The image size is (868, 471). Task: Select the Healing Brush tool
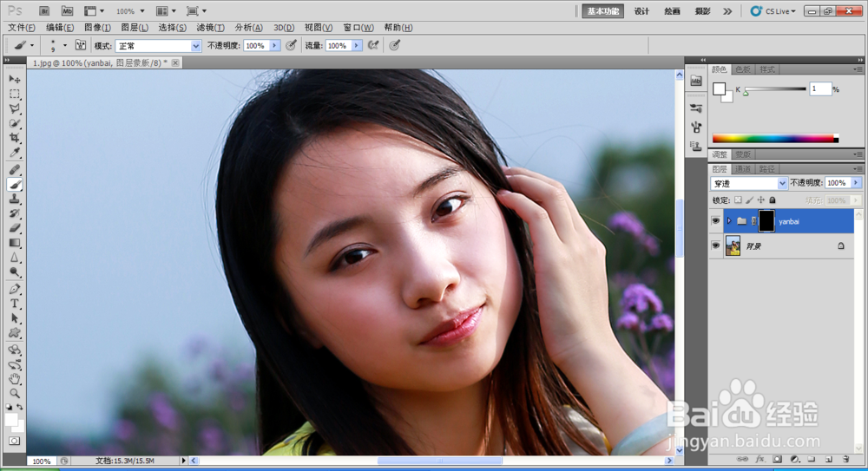15,170
